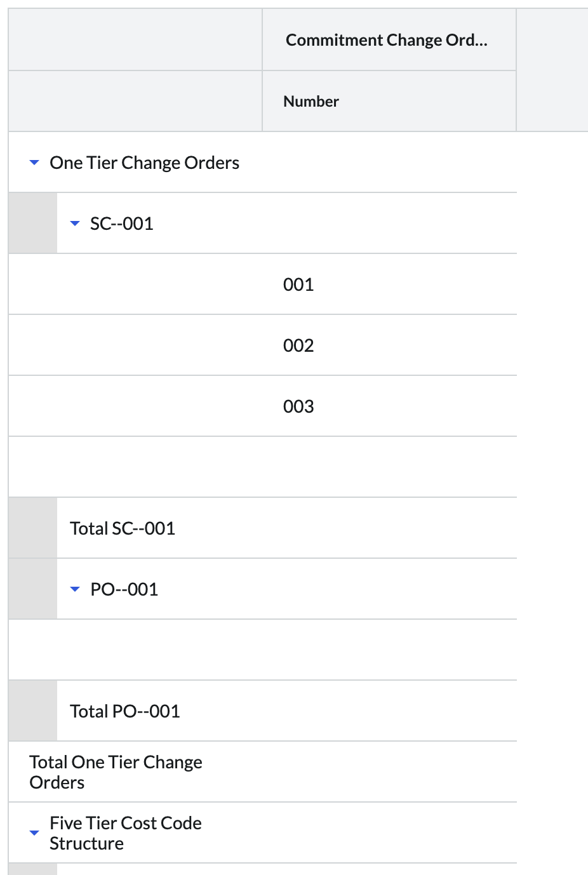
Task: Collapse the PO--001 group arrow
Action: pyautogui.click(x=75, y=589)
